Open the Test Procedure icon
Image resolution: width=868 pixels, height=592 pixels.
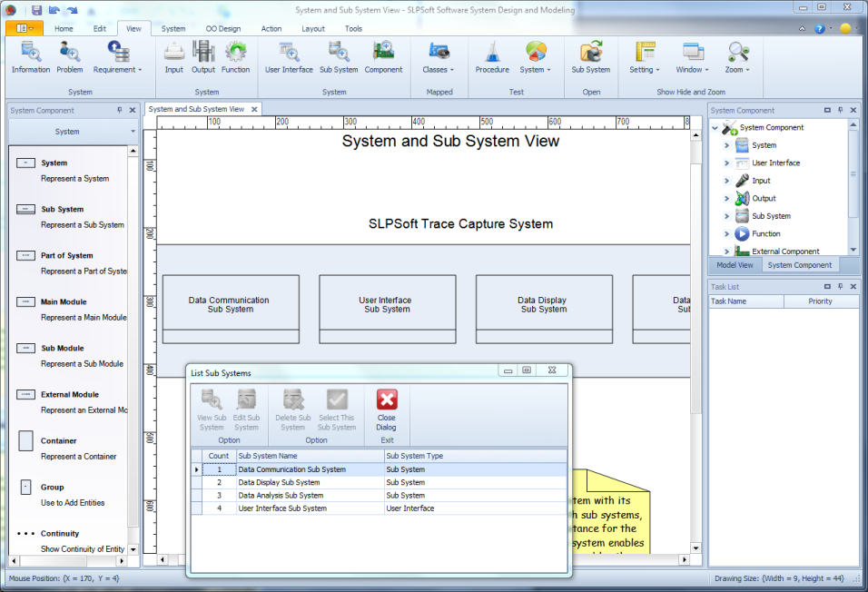pyautogui.click(x=492, y=57)
